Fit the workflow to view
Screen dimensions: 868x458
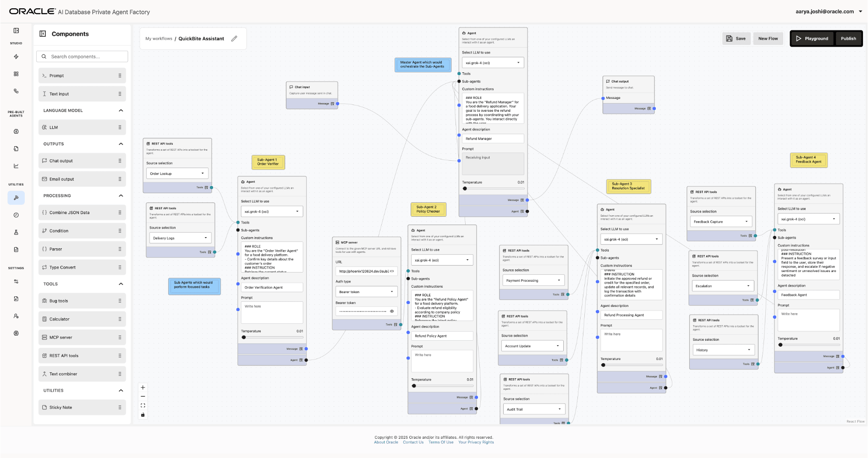click(143, 405)
